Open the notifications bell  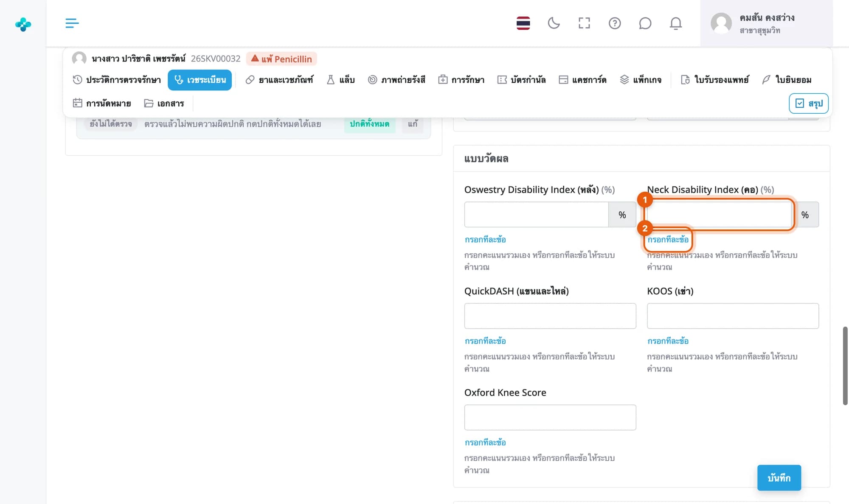675,23
